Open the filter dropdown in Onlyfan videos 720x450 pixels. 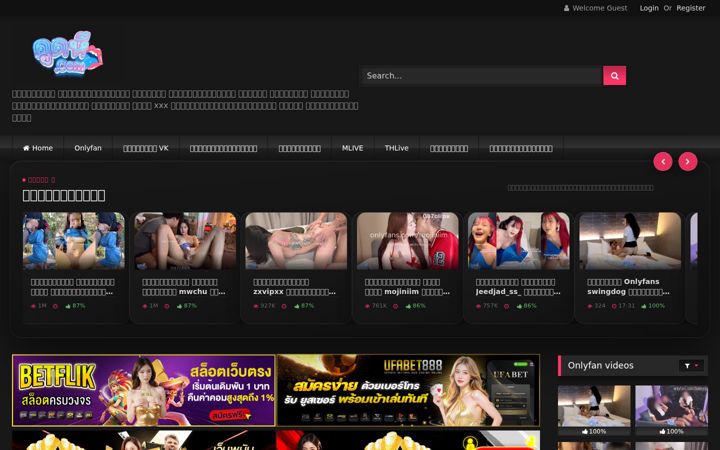tap(691, 366)
